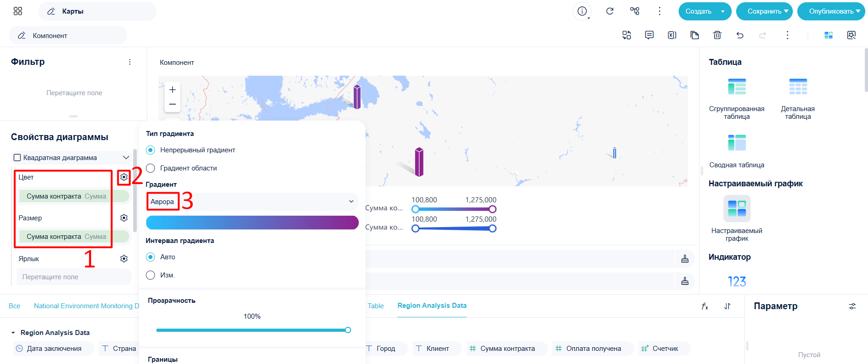Click the Прозрачность slider handle
The image size is (868, 364).
click(348, 330)
